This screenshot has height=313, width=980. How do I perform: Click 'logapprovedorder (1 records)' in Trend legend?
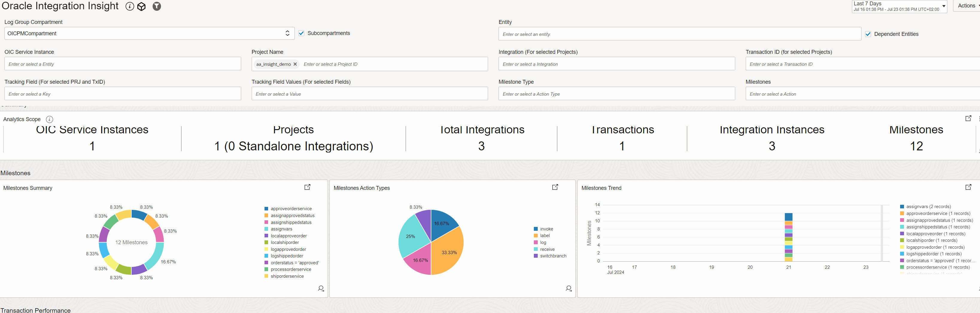pos(935,247)
